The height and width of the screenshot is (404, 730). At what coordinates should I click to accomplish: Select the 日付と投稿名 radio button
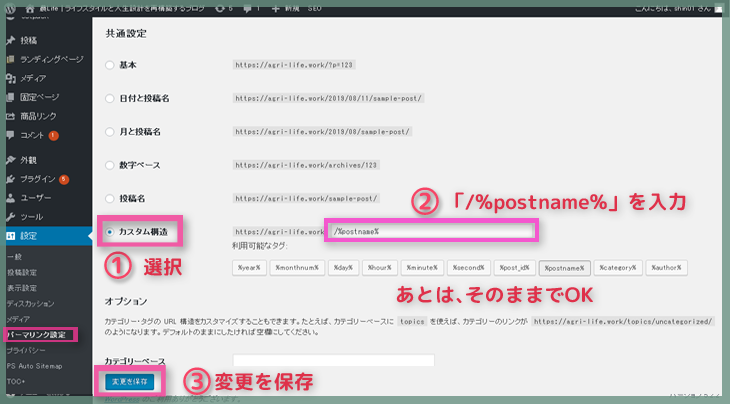109,99
